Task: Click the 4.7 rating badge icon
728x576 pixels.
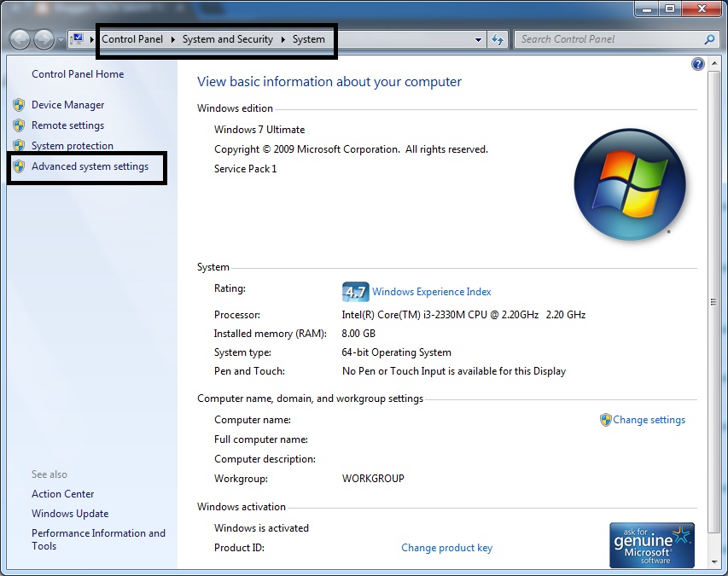Action: point(356,292)
